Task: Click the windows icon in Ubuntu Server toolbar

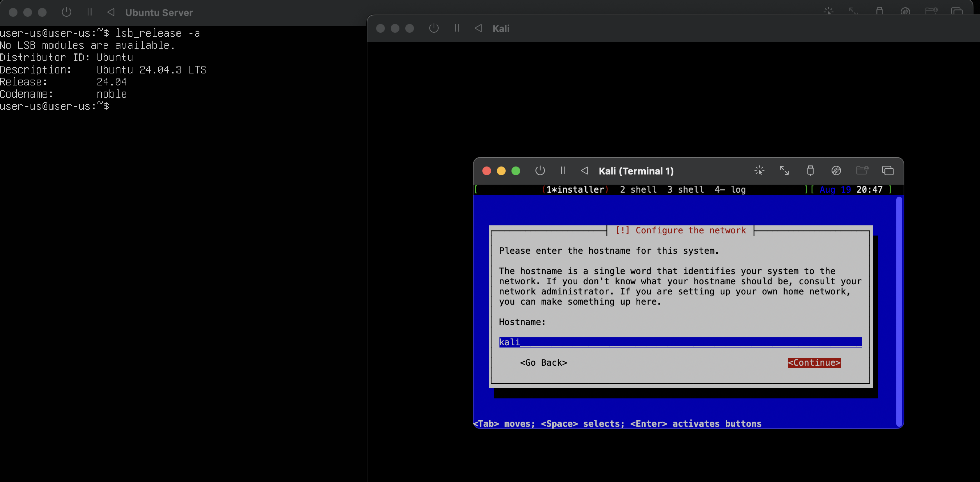Action: [957, 11]
